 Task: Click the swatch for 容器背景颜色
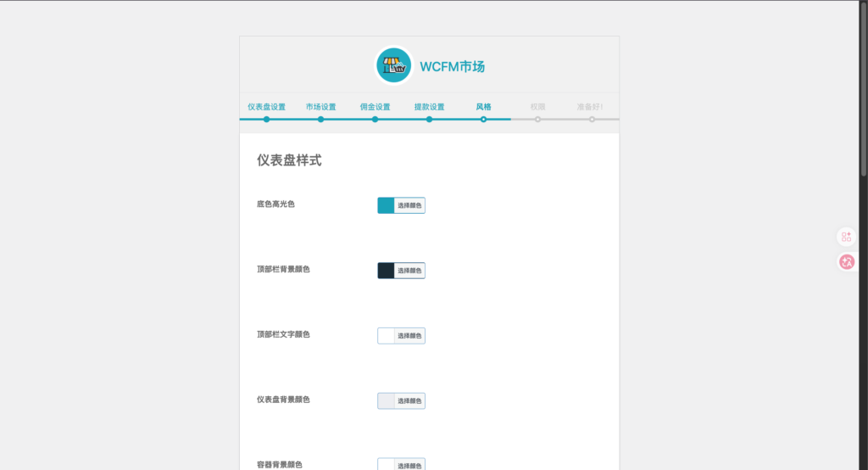pos(386,464)
